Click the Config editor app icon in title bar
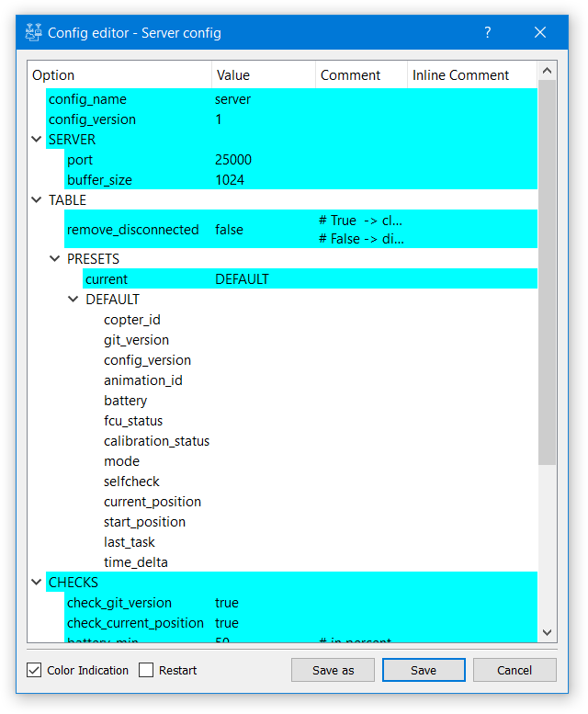588x714 pixels. tap(33, 32)
